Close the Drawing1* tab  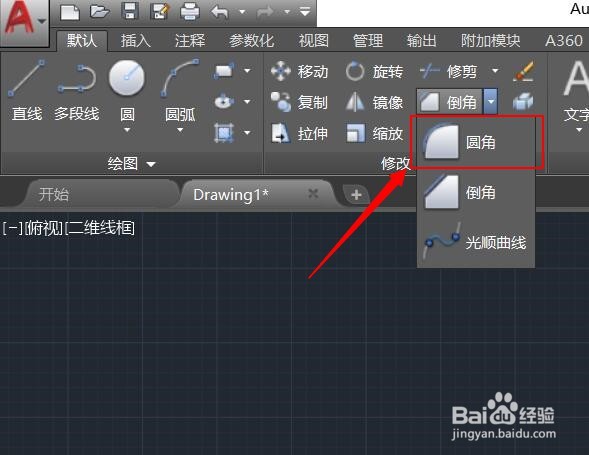[x=313, y=194]
